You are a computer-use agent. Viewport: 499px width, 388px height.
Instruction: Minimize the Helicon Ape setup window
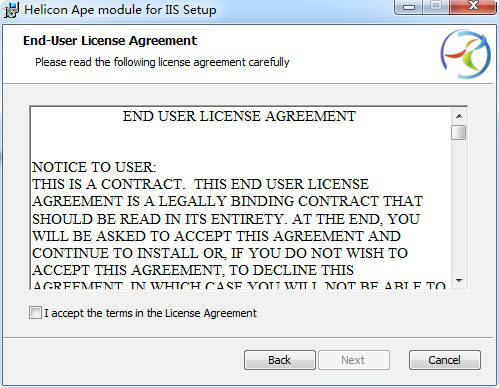point(409,7)
